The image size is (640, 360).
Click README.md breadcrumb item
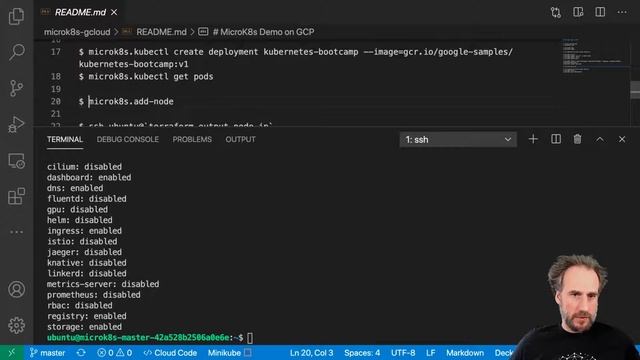[161, 32]
